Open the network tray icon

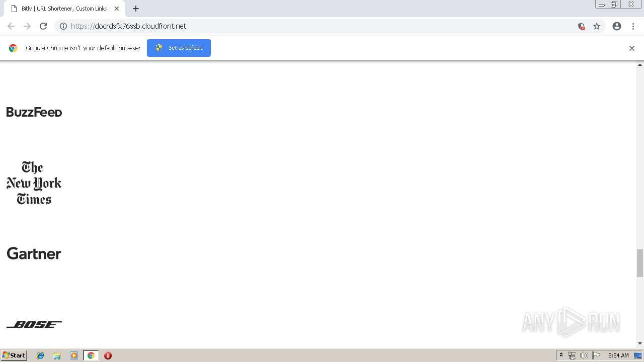pyautogui.click(x=572, y=355)
